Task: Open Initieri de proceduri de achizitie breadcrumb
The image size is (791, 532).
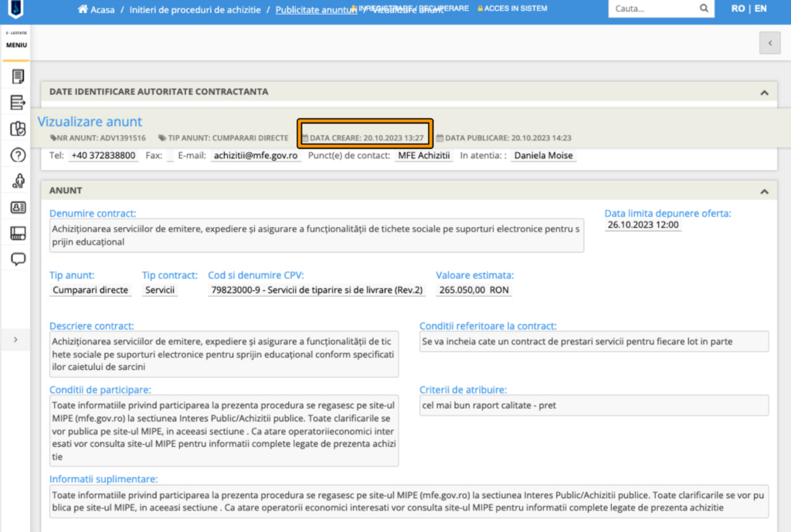Action: click(x=194, y=10)
